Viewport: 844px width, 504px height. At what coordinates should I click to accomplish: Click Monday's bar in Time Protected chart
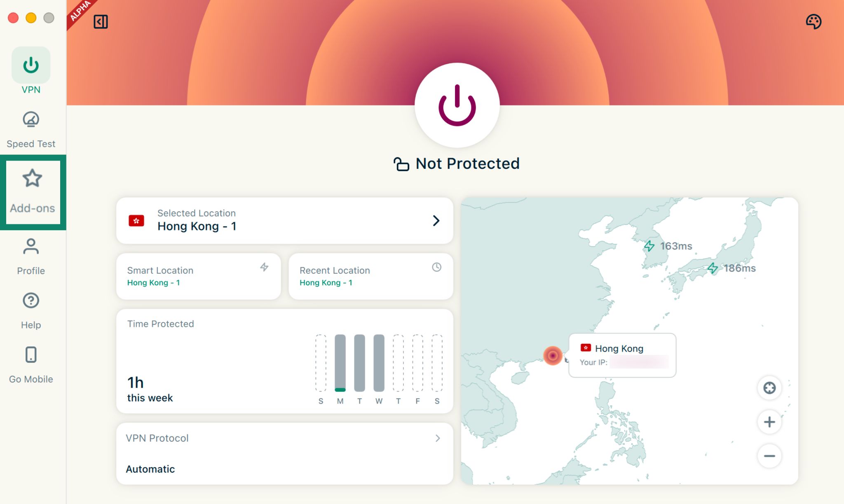340,363
